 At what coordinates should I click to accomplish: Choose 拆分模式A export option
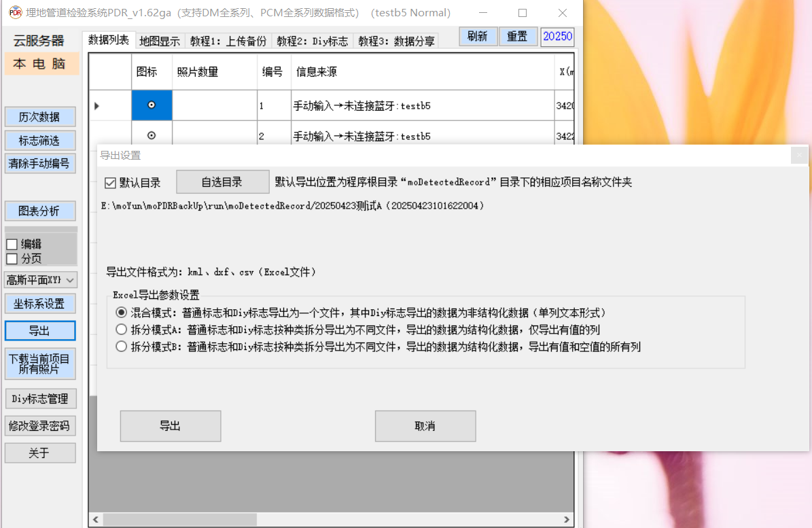point(121,330)
